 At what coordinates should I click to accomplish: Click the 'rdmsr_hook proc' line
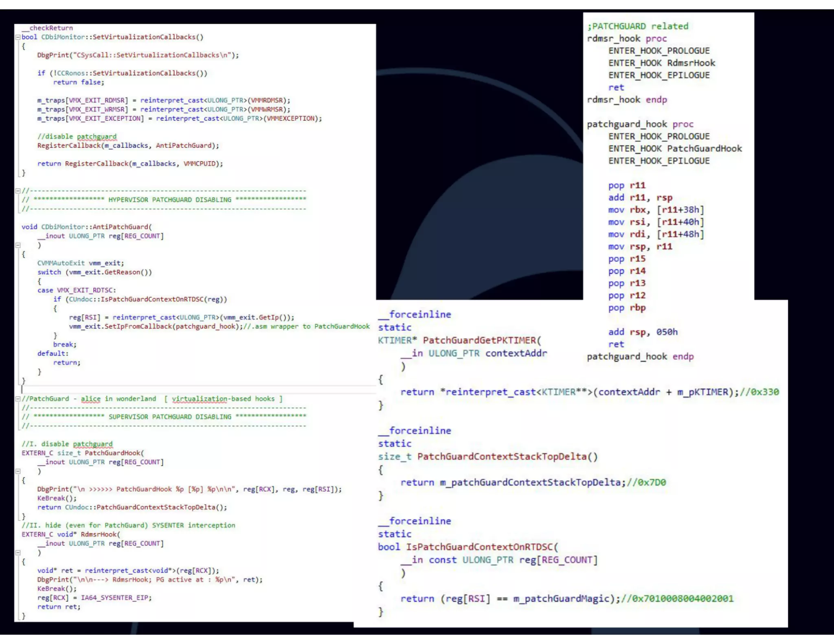click(627, 39)
